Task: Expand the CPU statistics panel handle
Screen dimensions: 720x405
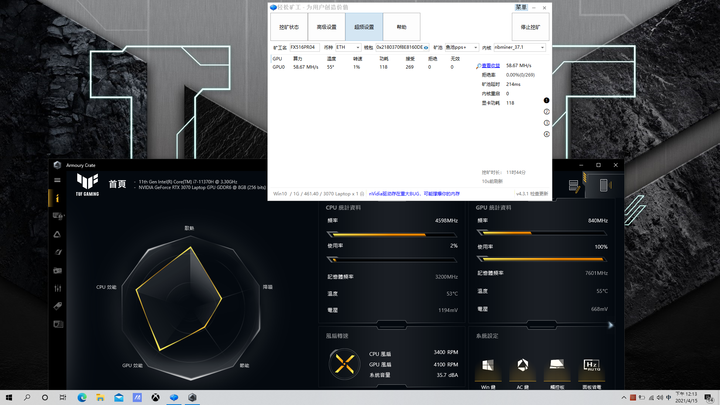Action: pyautogui.click(x=392, y=325)
